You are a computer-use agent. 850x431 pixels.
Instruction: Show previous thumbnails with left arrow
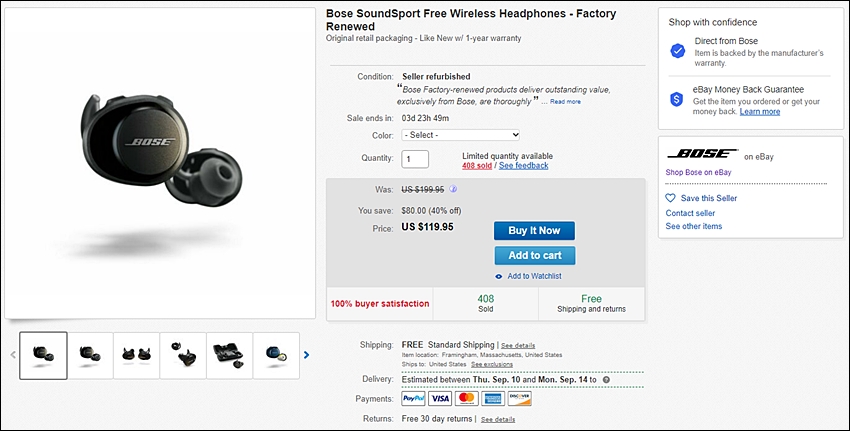(x=13, y=355)
